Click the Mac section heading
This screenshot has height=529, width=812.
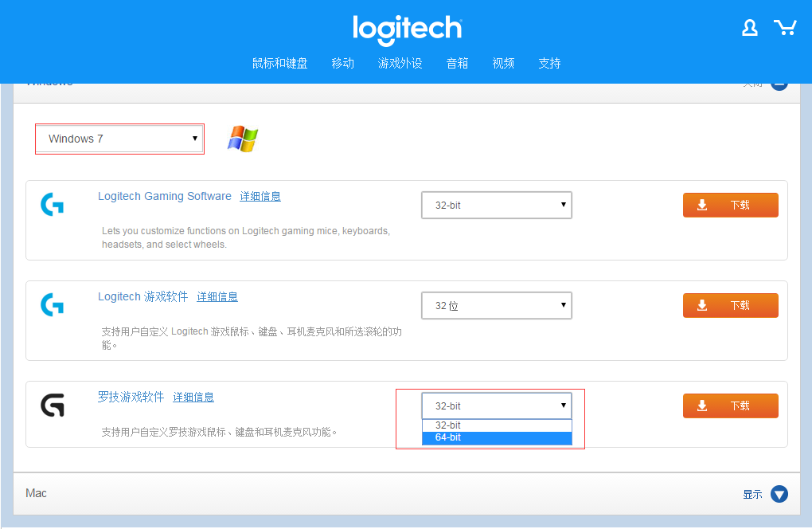click(37, 493)
